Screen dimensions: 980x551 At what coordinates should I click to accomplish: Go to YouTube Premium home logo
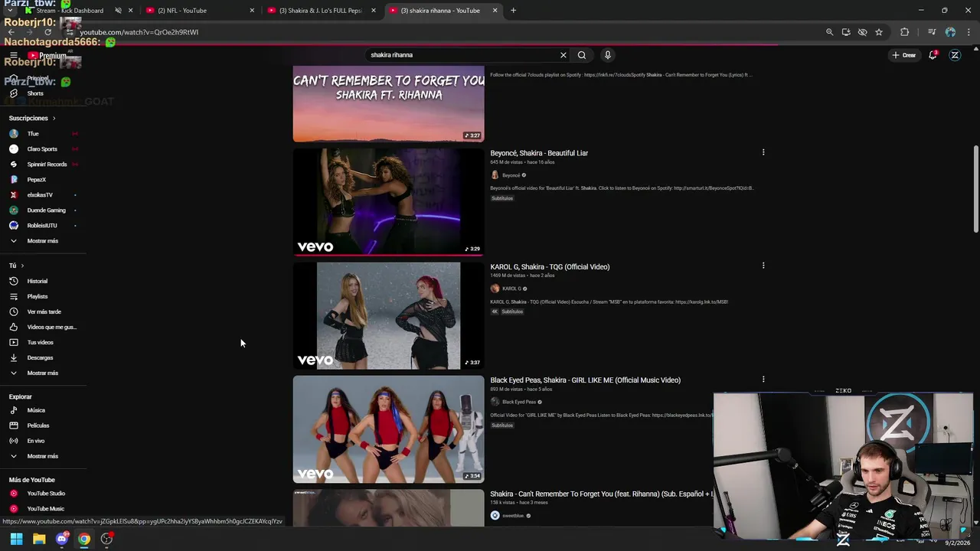click(47, 55)
